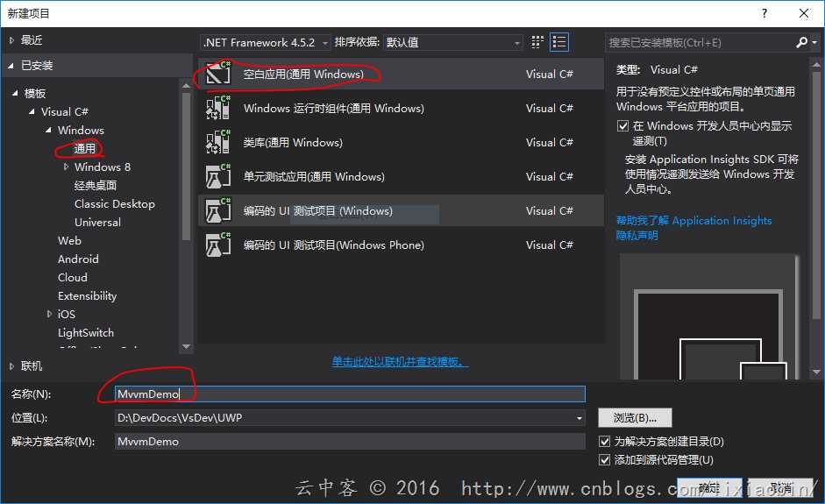Click the Coded UI test (Windows Phone) icon
This screenshot has width=825, height=504.
point(218,244)
